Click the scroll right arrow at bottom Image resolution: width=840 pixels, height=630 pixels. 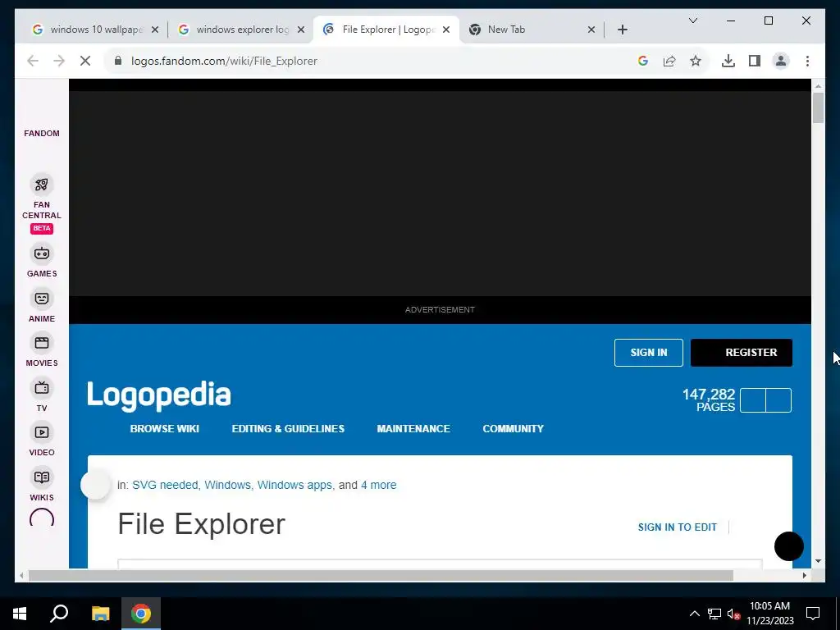(804, 575)
